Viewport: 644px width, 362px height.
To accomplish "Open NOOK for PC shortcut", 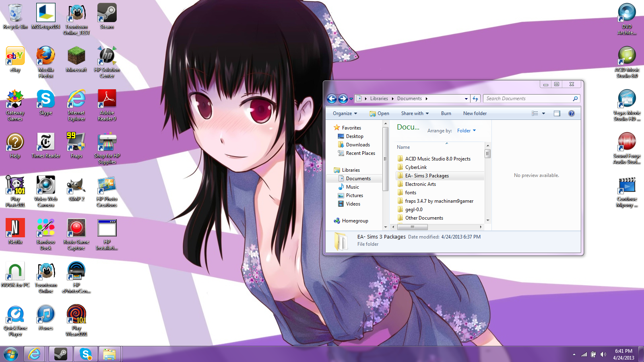I will click(15, 274).
